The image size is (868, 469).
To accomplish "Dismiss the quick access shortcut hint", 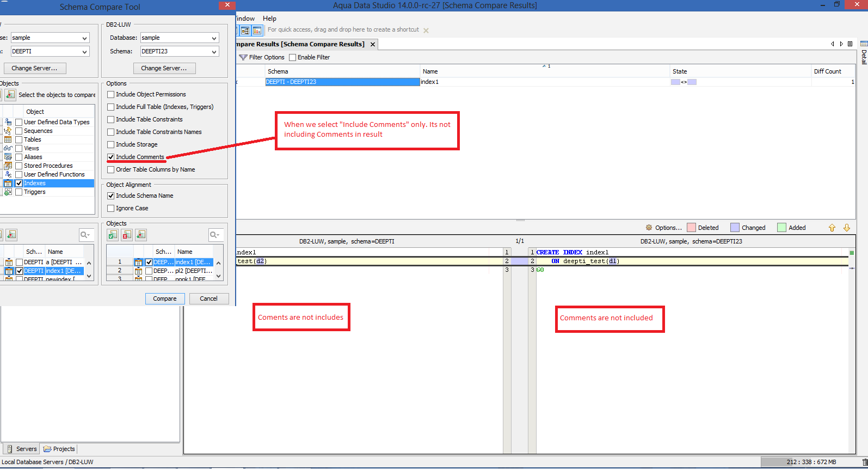I will [x=426, y=31].
